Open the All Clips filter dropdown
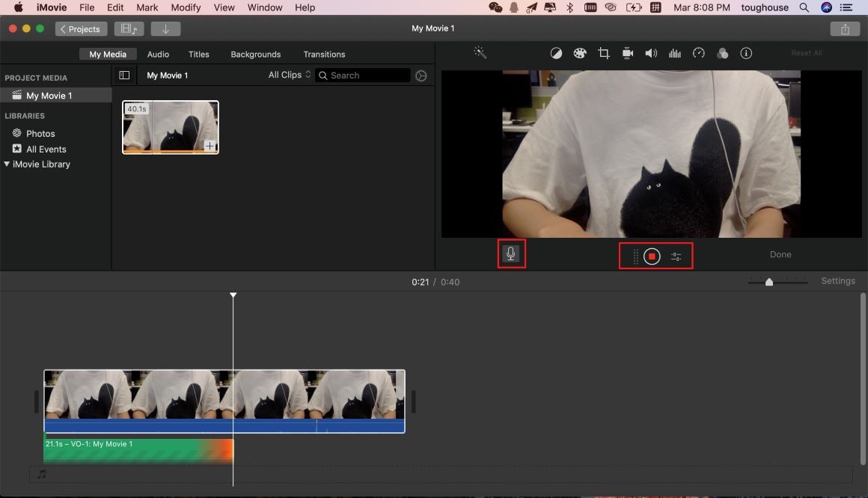The image size is (868, 498). (x=290, y=75)
